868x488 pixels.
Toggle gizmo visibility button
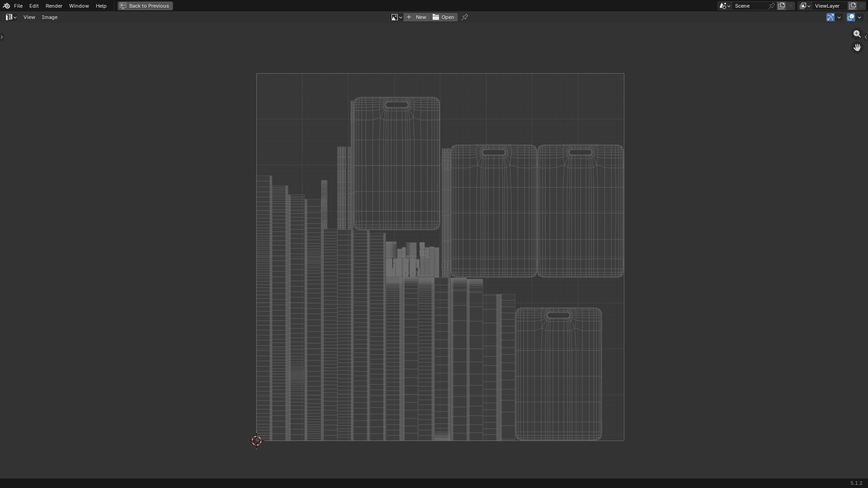coord(830,17)
